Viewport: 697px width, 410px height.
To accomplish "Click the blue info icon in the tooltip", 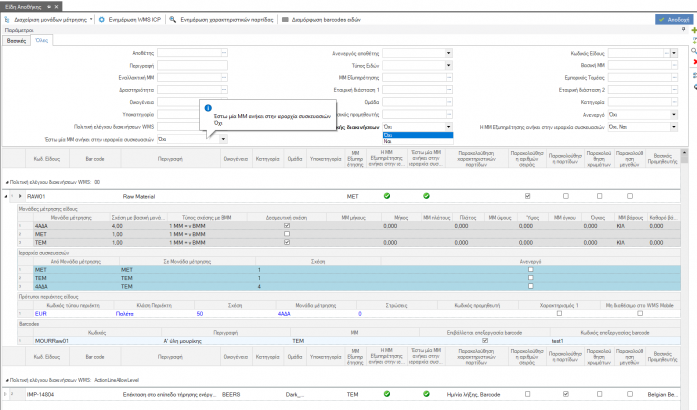I will point(208,108).
